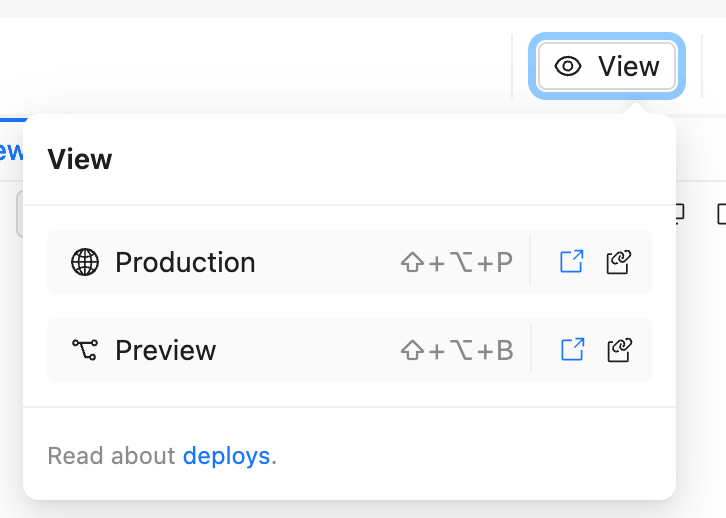Screen dimensions: 726x518
Task: Click the "Read about" footer text
Action: [x=112, y=456]
